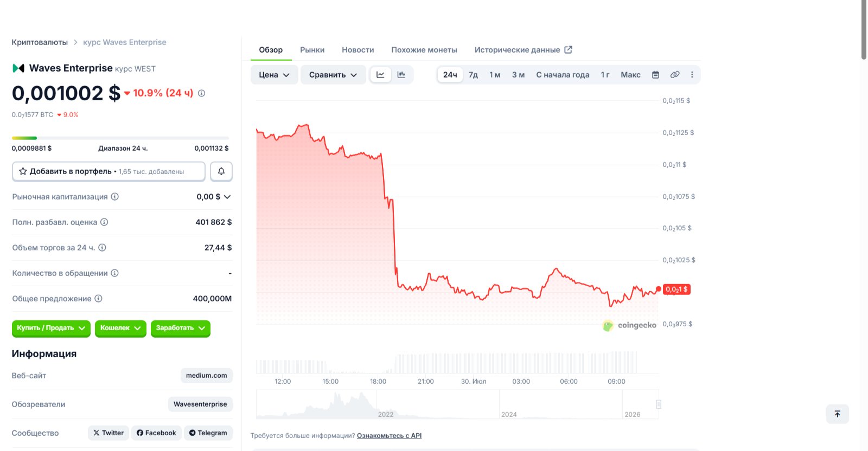
Task: Click the star Add to portfolio button
Action: click(x=108, y=171)
